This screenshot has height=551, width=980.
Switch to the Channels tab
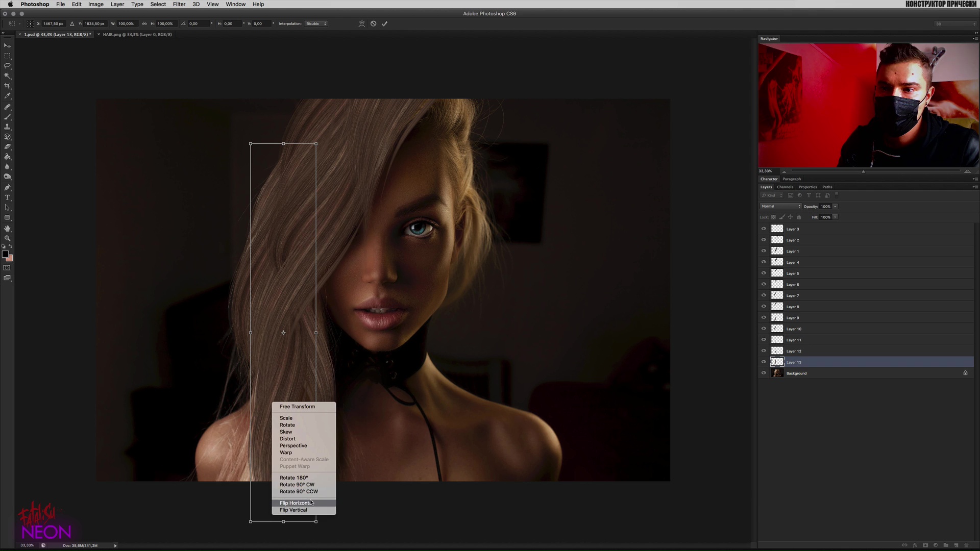(x=785, y=187)
